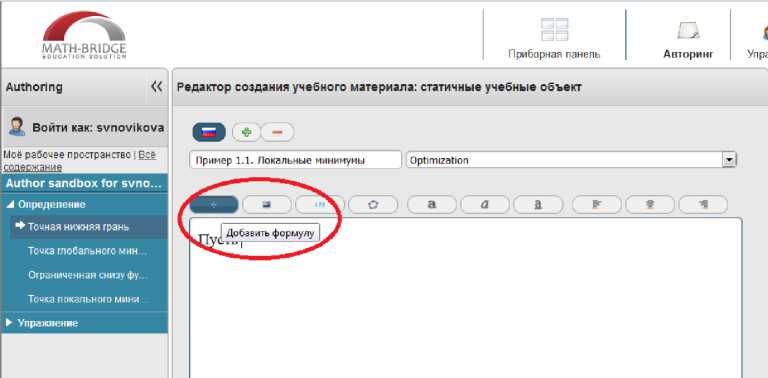The image size is (768, 378).
Task: Click the user avatar next to svnovikova
Action: 17,126
